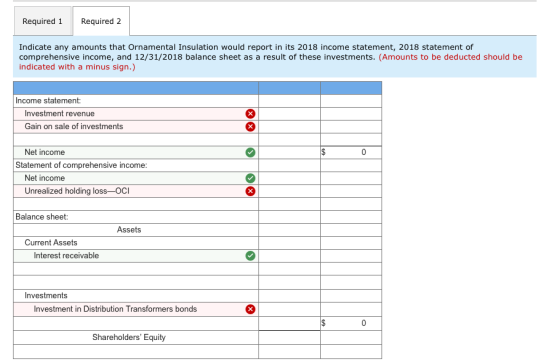Click the $ 0 total below the Investments section
Image resolution: width=560 pixels, height=364 pixels.
(351, 323)
